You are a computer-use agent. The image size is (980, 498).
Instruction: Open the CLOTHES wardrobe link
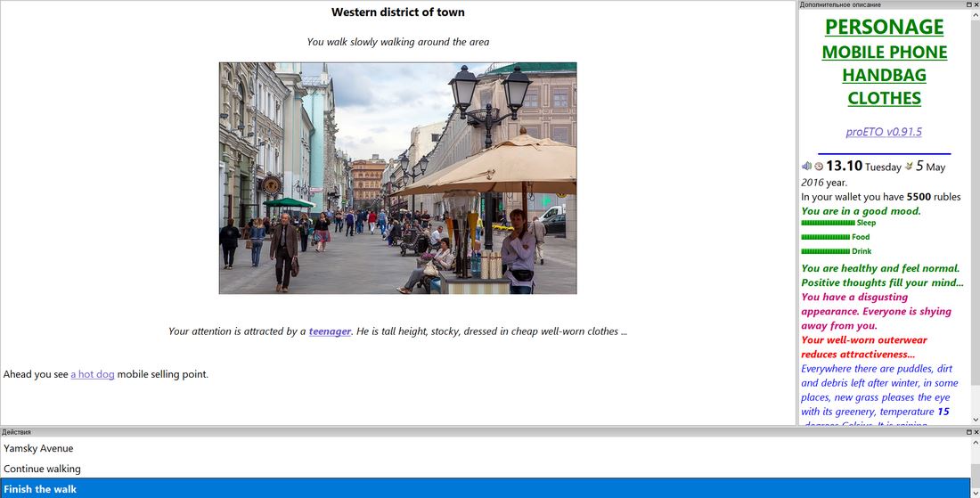point(884,98)
